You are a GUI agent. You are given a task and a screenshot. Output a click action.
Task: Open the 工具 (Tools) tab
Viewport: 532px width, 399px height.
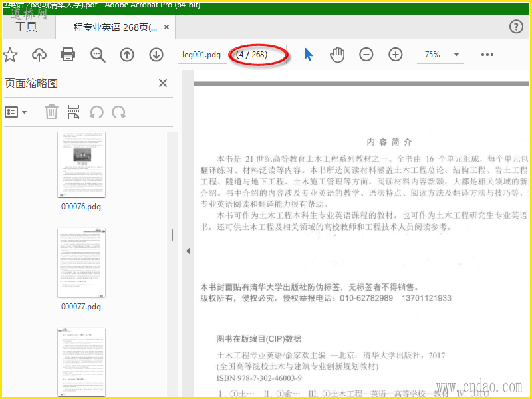tap(26, 27)
